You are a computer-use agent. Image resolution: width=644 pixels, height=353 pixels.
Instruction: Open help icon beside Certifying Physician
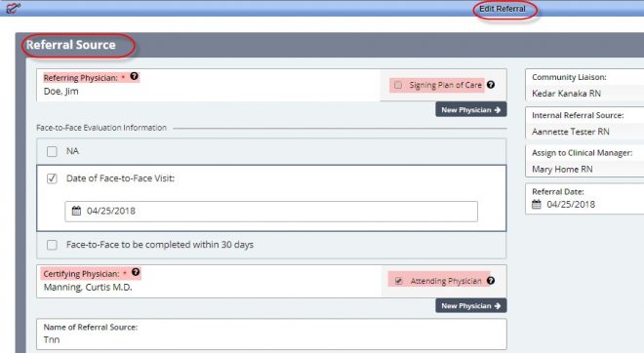136,272
